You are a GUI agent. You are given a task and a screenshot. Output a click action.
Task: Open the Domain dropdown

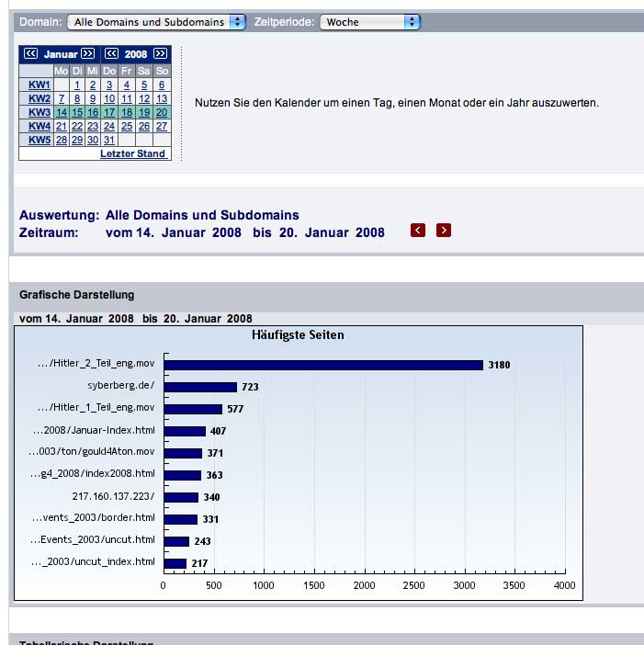156,22
